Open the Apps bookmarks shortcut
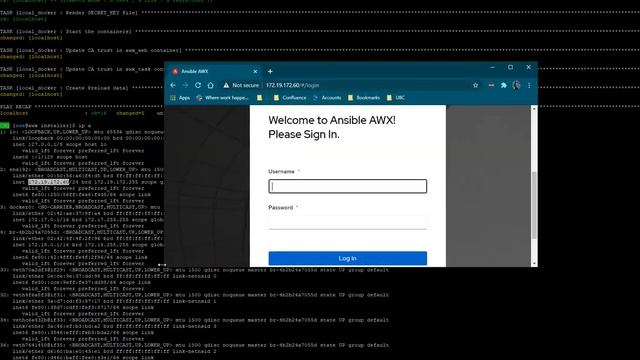Image resolution: width=640 pixels, height=360 pixels. point(180,98)
